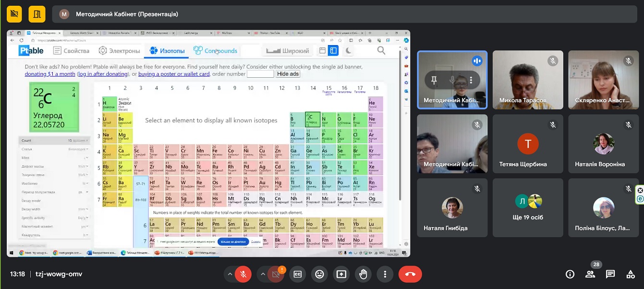644x289 pixels.
Task: Click the Ptable logo in shared screen
Action: (32, 50)
